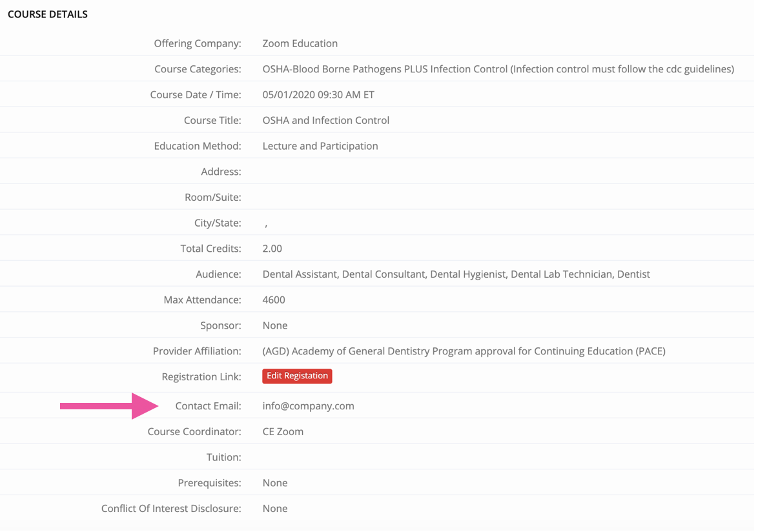Click the Education Method label

tap(198, 146)
